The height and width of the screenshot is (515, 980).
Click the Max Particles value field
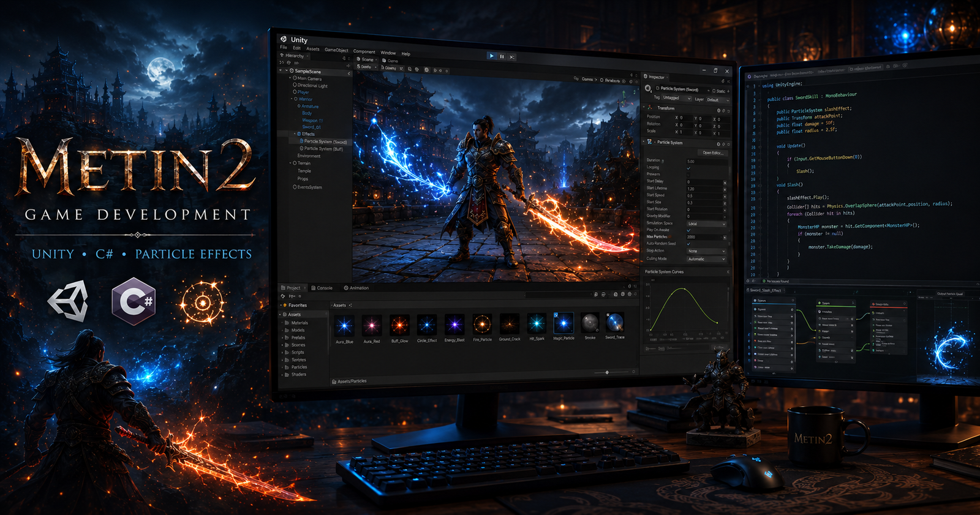point(706,237)
